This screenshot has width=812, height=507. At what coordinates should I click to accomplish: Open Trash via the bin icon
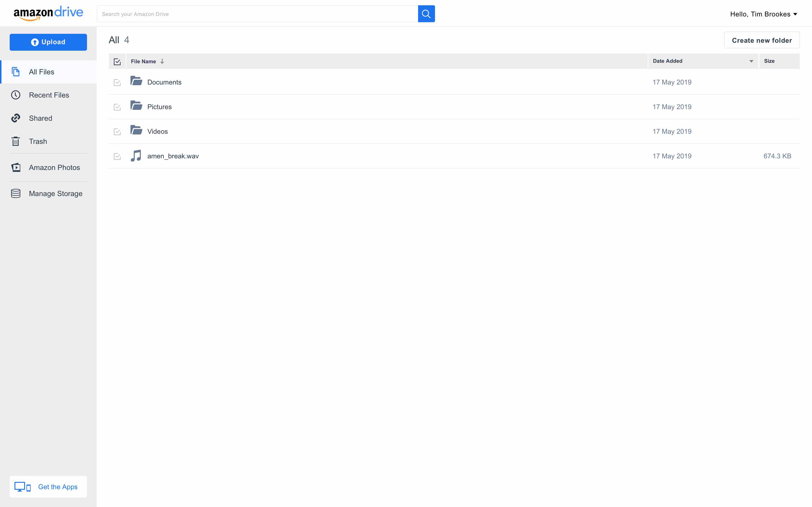point(16,141)
